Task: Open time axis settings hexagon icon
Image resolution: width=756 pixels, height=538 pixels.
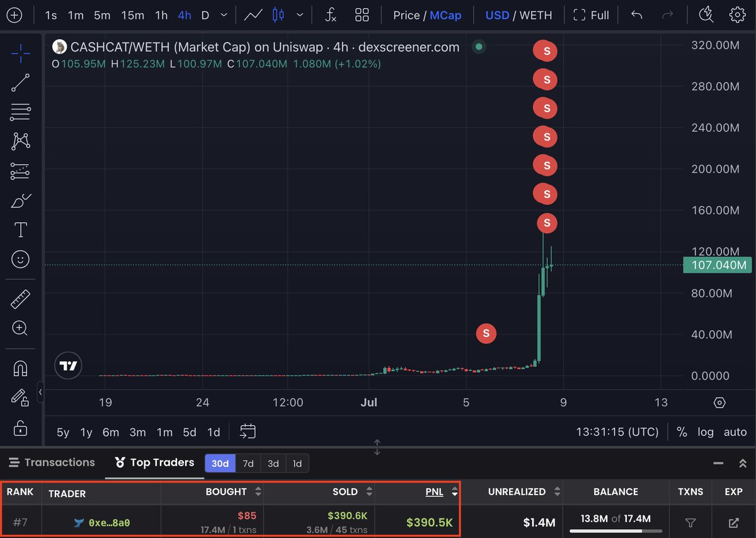Action: pos(720,403)
